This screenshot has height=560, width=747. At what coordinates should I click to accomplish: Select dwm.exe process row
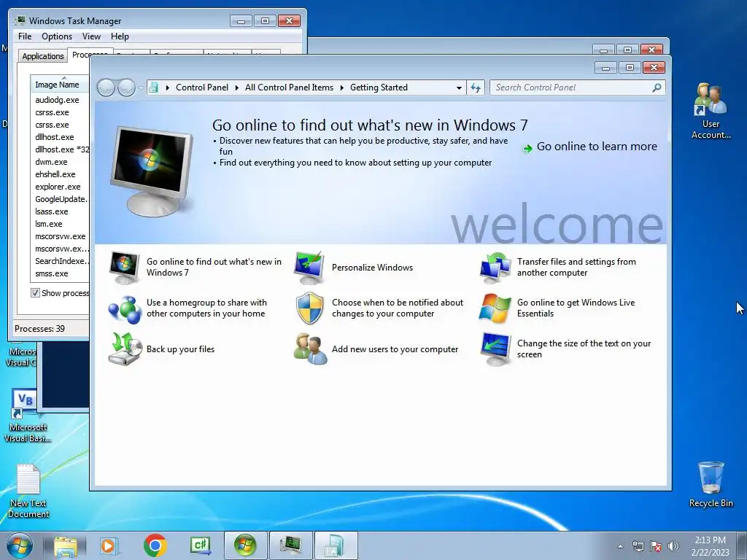coord(60,162)
